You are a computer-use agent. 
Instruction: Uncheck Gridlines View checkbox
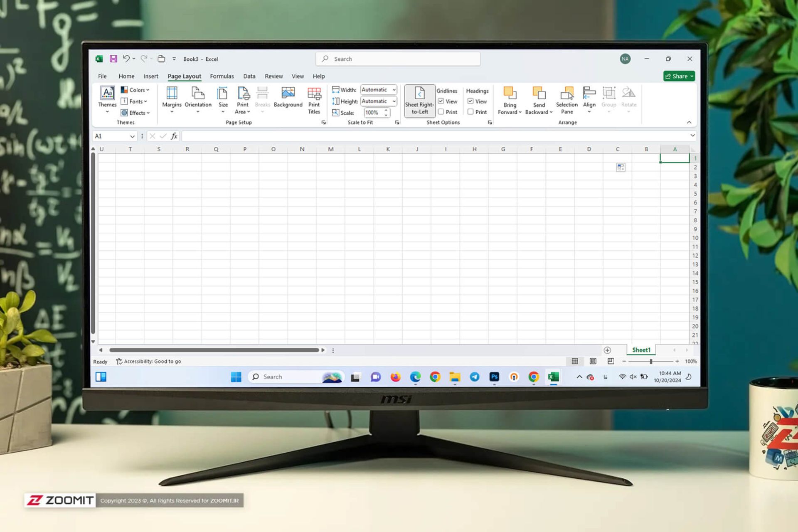pyautogui.click(x=441, y=101)
